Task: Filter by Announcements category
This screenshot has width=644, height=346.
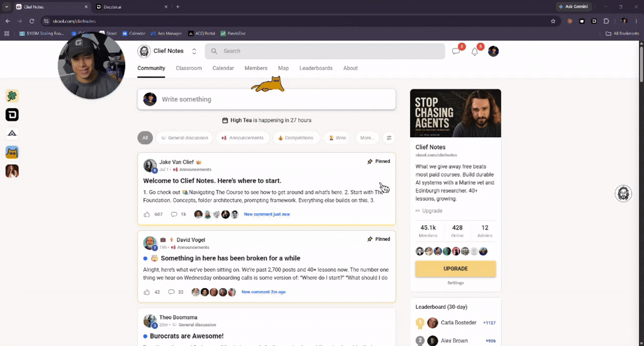Action: 242,138
